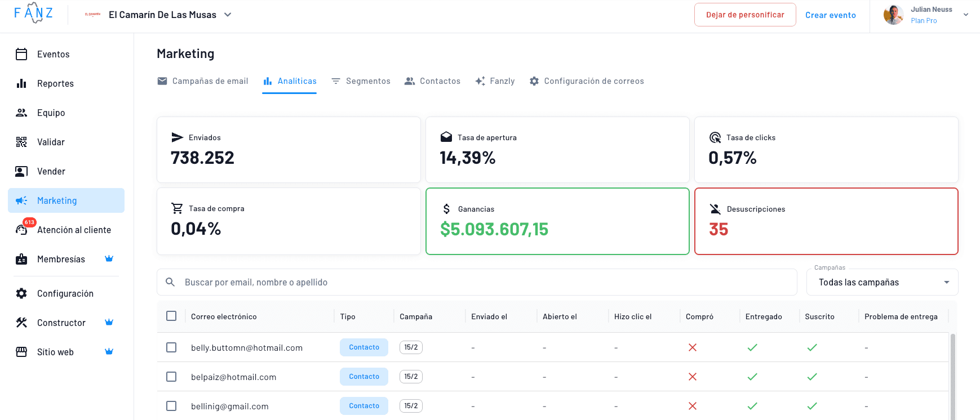Click the crown icon next to Sitio web
The width and height of the screenshot is (980, 420).
(109, 351)
